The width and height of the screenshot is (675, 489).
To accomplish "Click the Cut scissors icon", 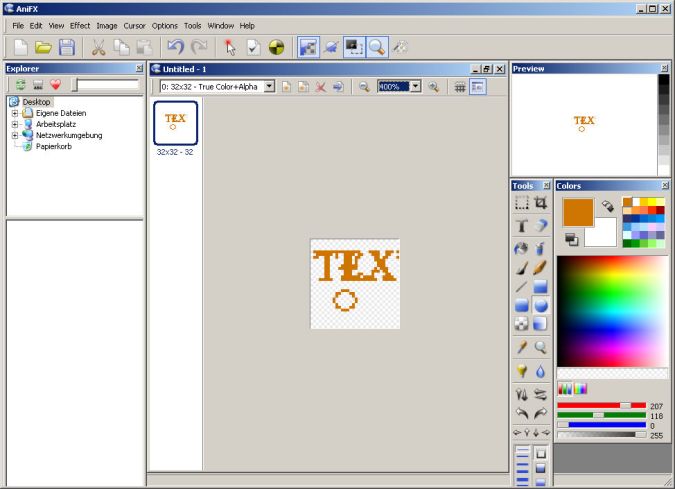I will 98,47.
